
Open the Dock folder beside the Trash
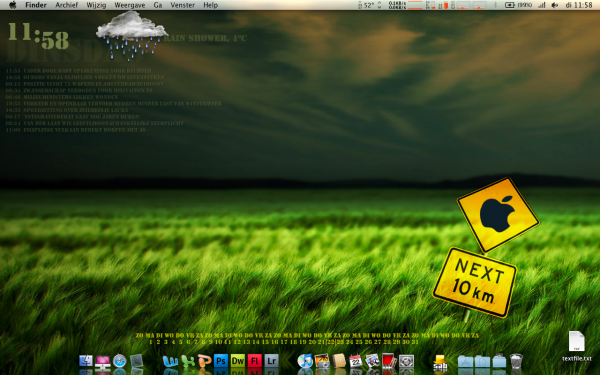[x=499, y=360]
